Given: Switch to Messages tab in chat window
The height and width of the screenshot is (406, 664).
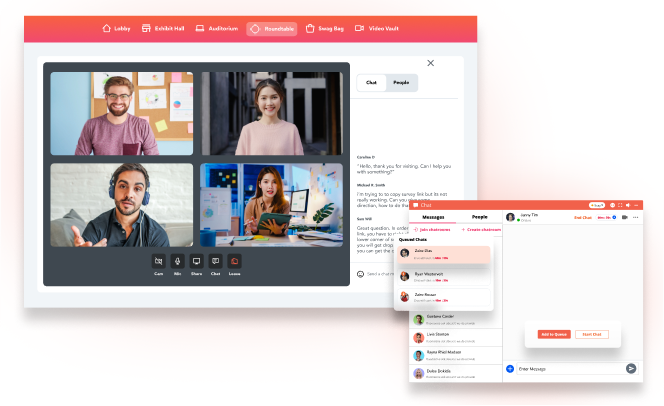Looking at the screenshot, I should [x=433, y=216].
